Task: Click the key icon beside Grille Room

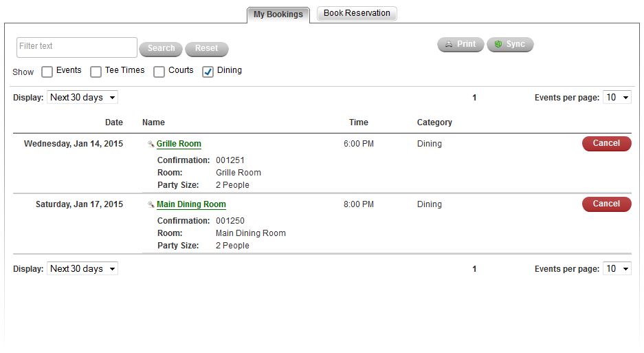Action: click(151, 145)
